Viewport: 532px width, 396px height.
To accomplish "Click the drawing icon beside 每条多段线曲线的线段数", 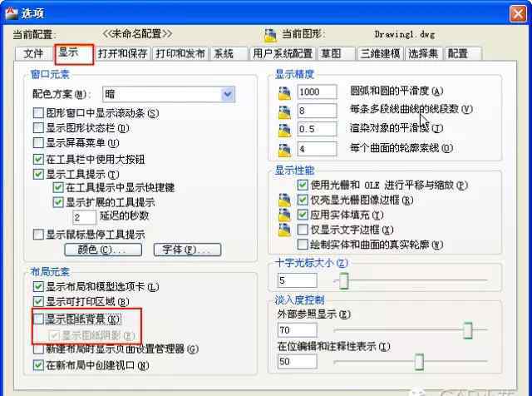I will [284, 111].
